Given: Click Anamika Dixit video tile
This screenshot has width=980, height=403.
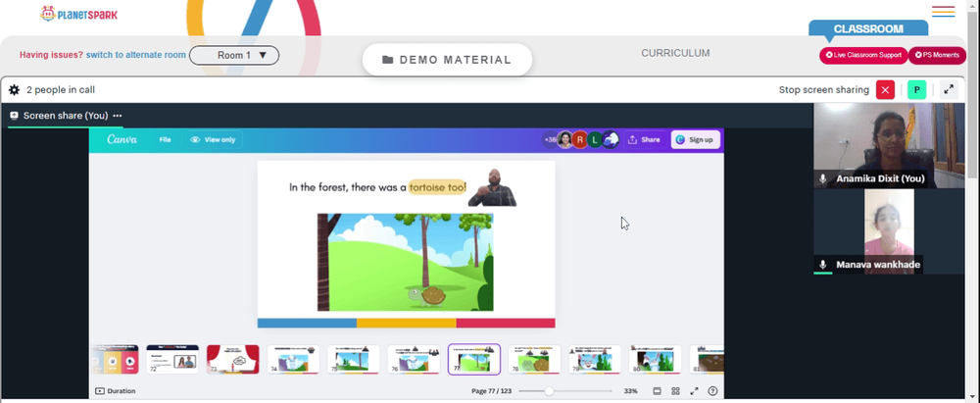Looking at the screenshot, I should pyautogui.click(x=890, y=145).
